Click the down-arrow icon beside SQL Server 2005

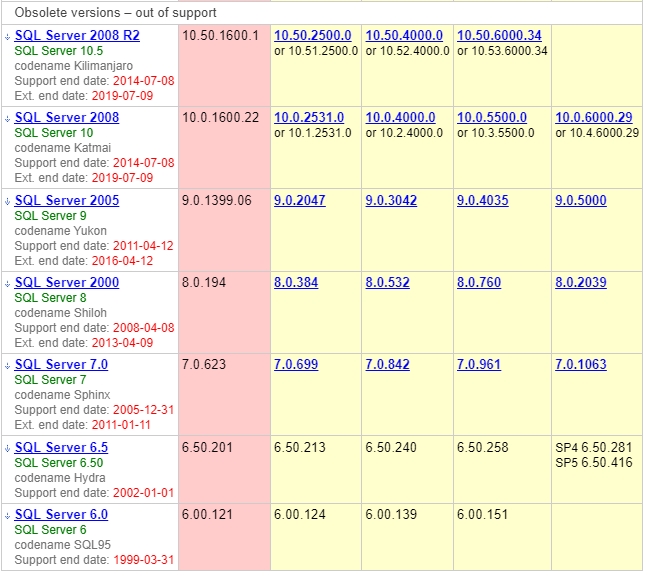pyautogui.click(x=7, y=202)
